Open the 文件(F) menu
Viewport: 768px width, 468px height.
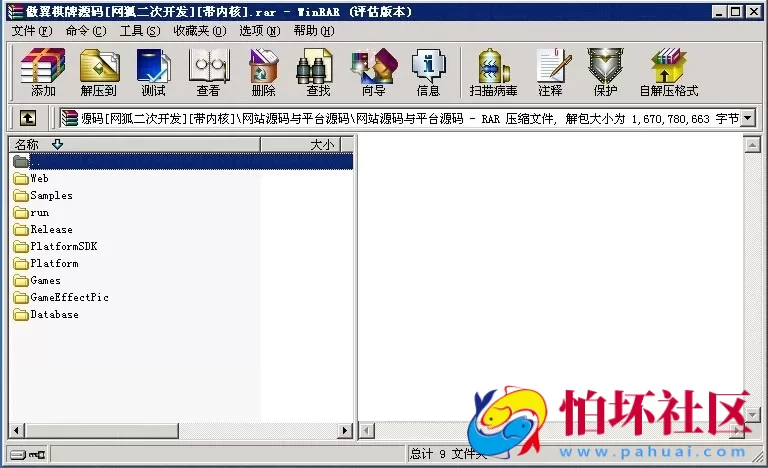(x=32, y=31)
